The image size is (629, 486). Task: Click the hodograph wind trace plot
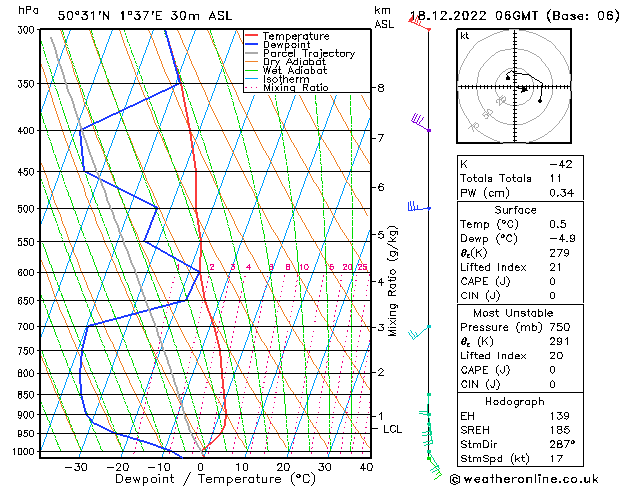click(525, 87)
